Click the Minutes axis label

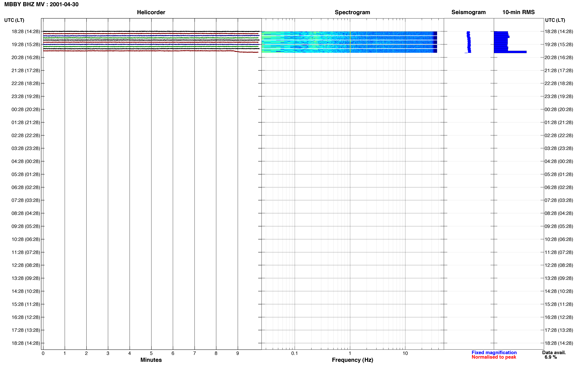[151, 360]
